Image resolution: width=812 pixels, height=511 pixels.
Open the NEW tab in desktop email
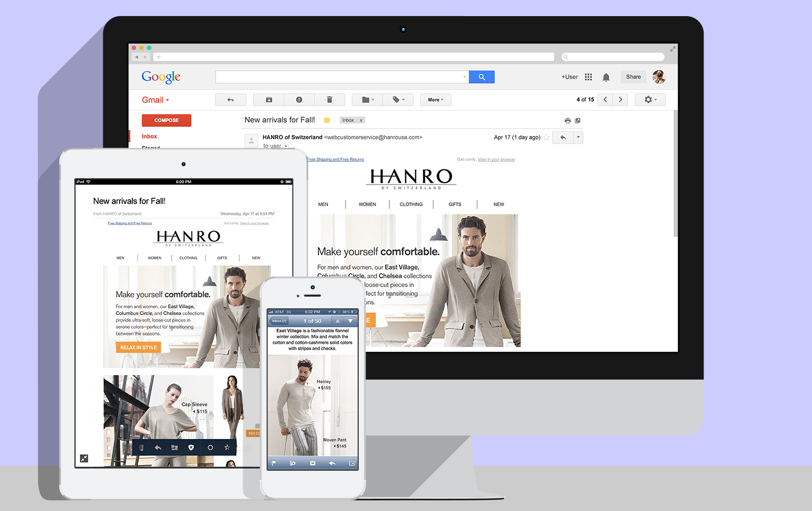tap(498, 204)
